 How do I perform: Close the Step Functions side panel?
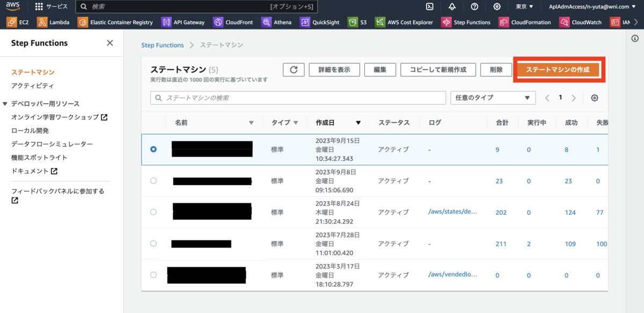(110, 43)
